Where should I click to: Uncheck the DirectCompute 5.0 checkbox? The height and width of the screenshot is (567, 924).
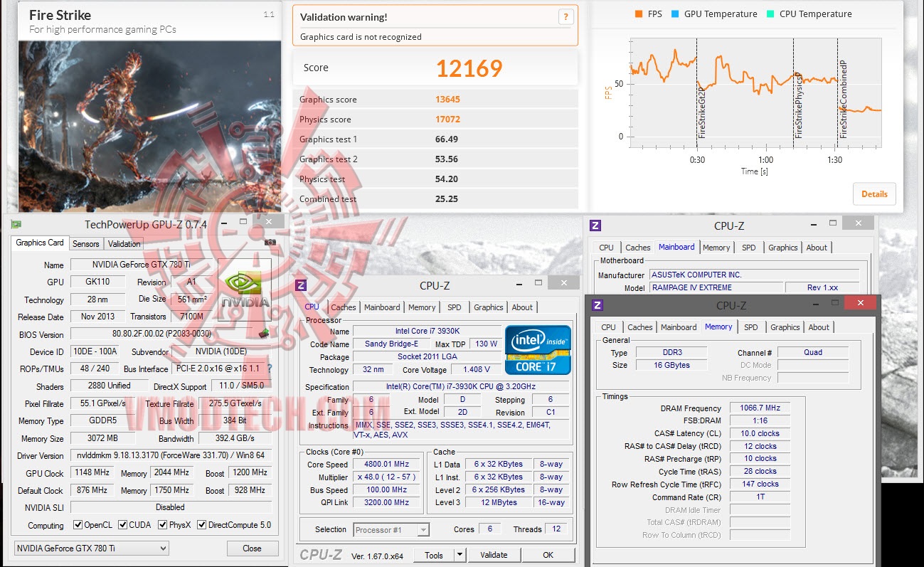click(x=201, y=525)
